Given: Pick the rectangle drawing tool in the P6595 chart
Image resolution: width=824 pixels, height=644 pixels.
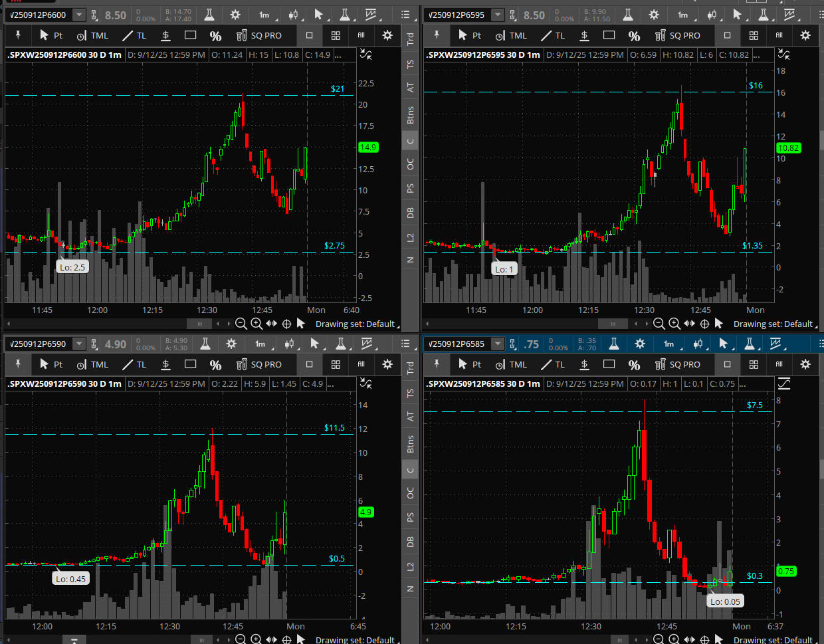Looking at the screenshot, I should 609,35.
